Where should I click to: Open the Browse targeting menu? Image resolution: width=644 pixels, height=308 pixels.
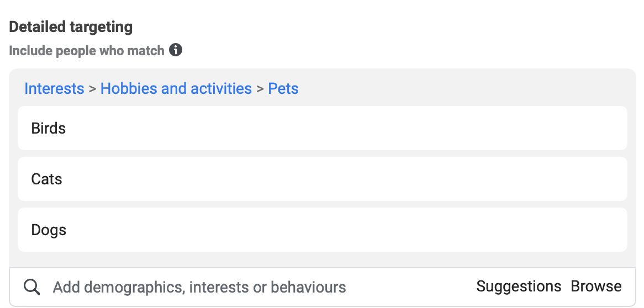click(596, 287)
